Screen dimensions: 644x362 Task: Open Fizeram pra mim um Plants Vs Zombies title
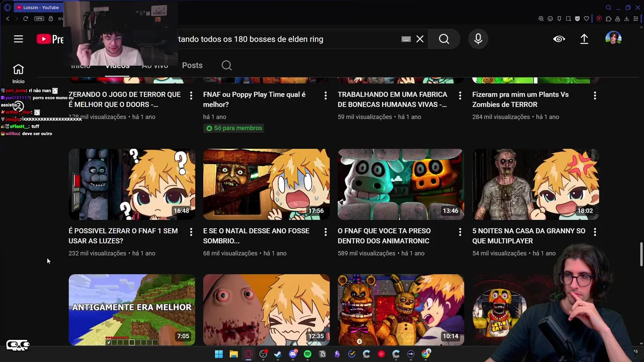521,100
